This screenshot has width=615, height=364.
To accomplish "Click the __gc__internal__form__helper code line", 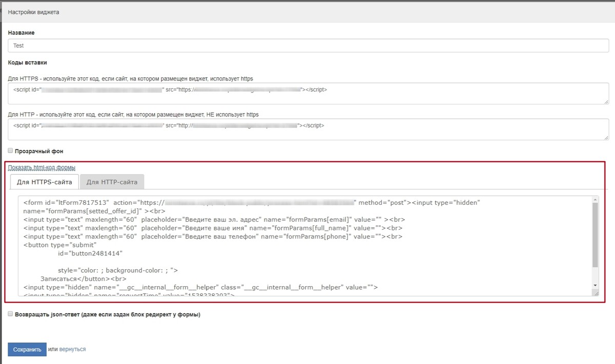I will [x=200, y=287].
